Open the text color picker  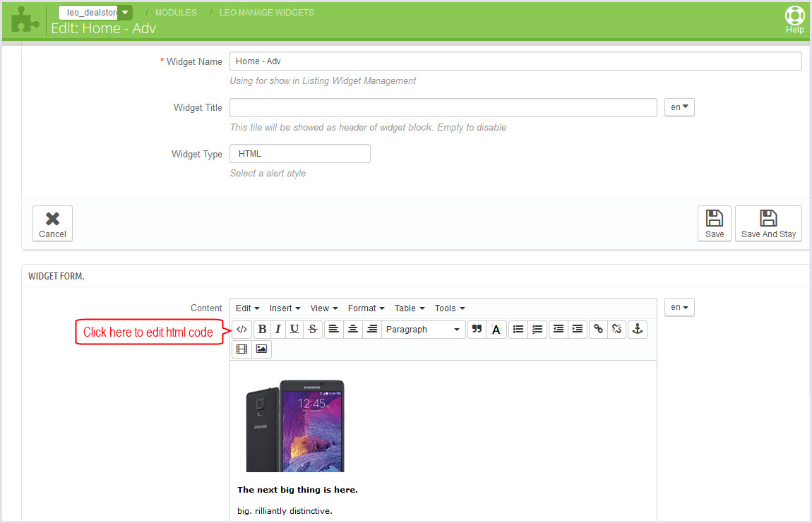point(496,330)
